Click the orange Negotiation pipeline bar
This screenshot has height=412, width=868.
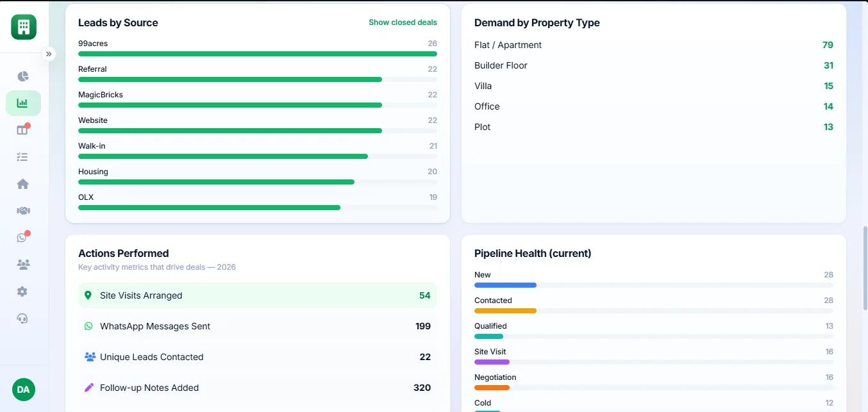point(492,388)
